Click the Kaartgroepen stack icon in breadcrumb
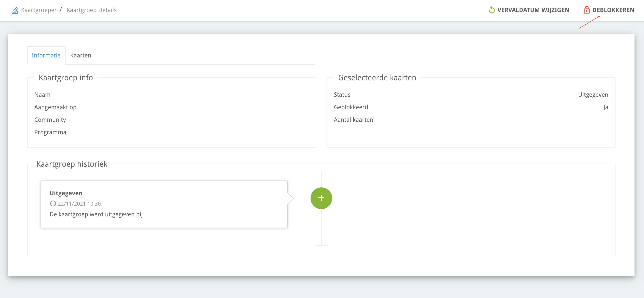 pyautogui.click(x=15, y=10)
